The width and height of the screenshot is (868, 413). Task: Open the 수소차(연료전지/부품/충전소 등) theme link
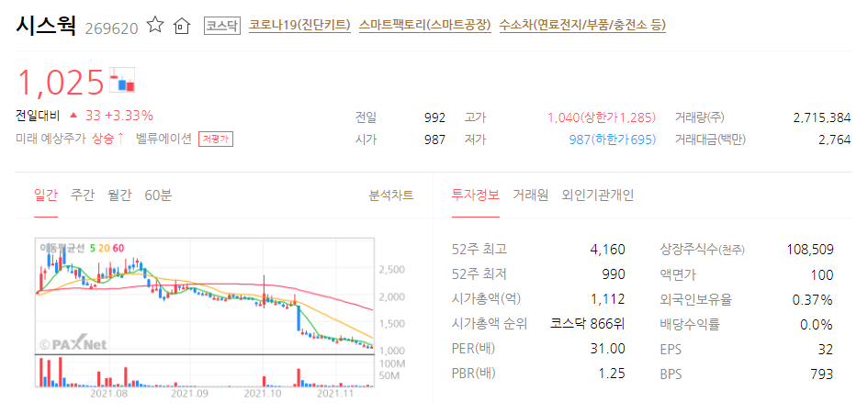(582, 25)
